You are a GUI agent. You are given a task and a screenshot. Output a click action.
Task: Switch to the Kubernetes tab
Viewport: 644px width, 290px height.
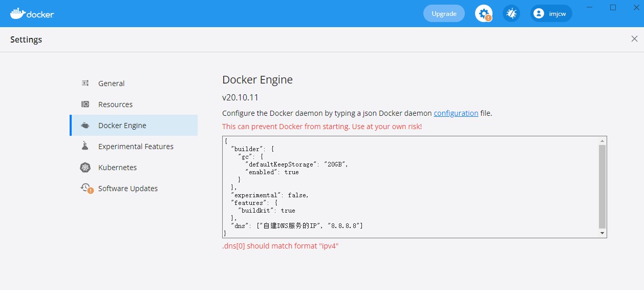click(x=134, y=168)
